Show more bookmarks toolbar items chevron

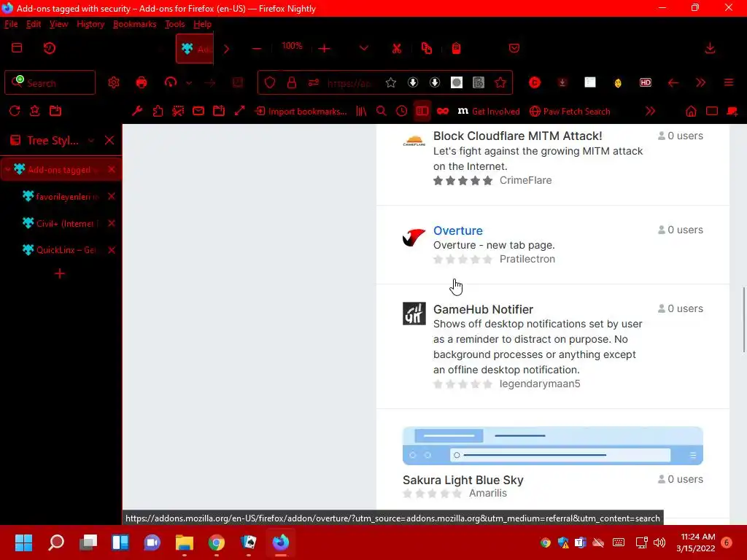[650, 111]
